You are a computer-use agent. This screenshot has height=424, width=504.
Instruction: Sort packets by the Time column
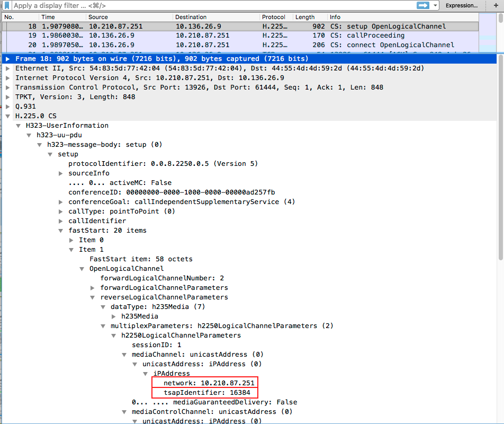[62, 17]
